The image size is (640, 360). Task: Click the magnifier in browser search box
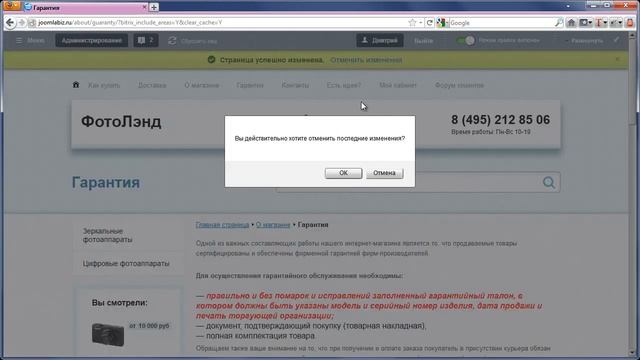559,23
